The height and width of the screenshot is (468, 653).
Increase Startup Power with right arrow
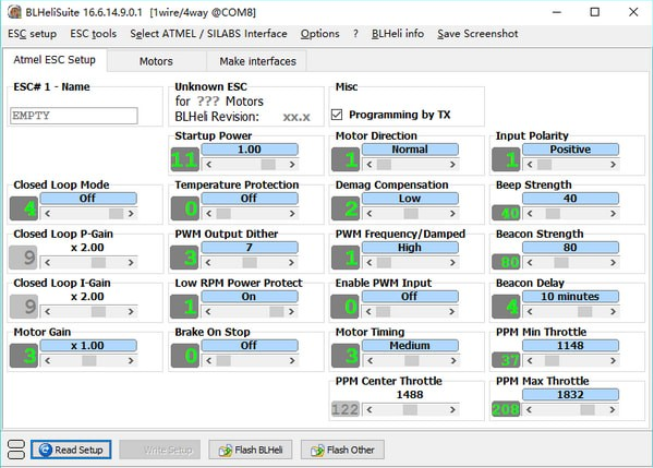pyautogui.click(x=292, y=164)
